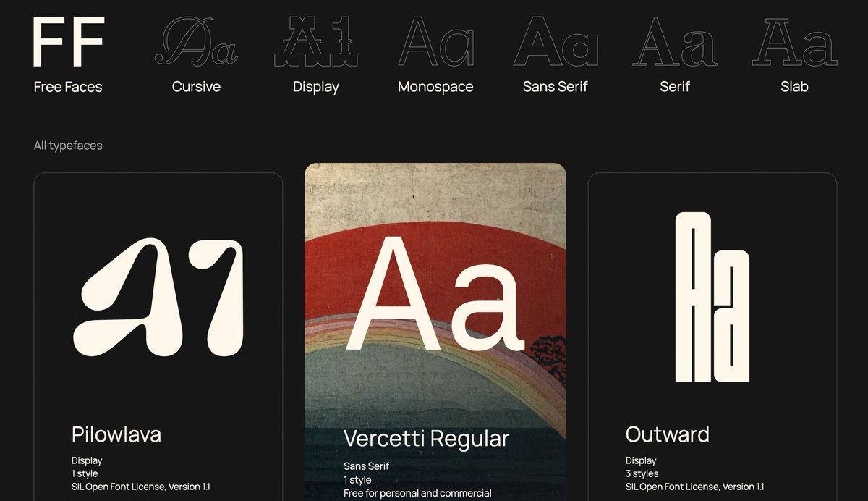Screen dimensions: 868x501
Task: Open the Monospace category outline icon
Action: 436,42
